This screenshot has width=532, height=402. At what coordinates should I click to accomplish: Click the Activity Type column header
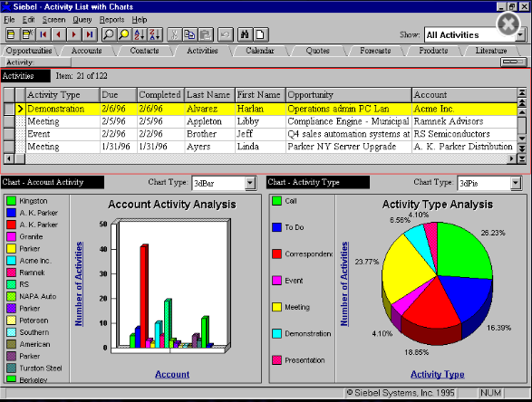(63, 95)
